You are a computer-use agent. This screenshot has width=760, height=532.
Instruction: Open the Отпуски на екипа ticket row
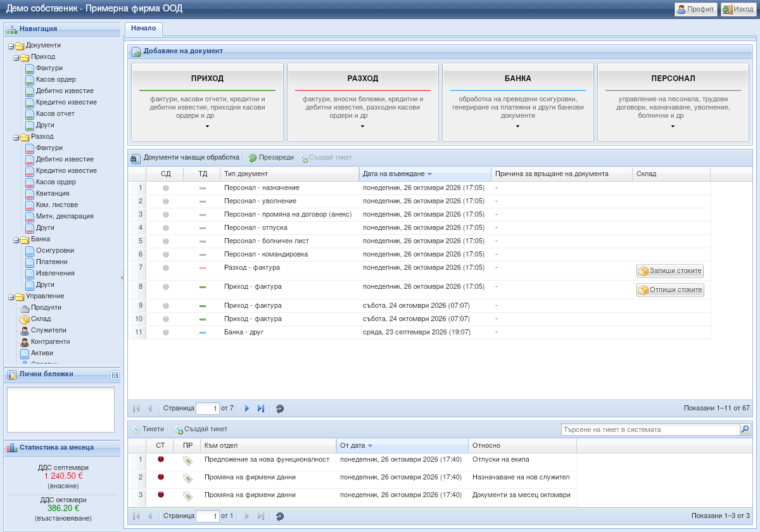pos(353,462)
